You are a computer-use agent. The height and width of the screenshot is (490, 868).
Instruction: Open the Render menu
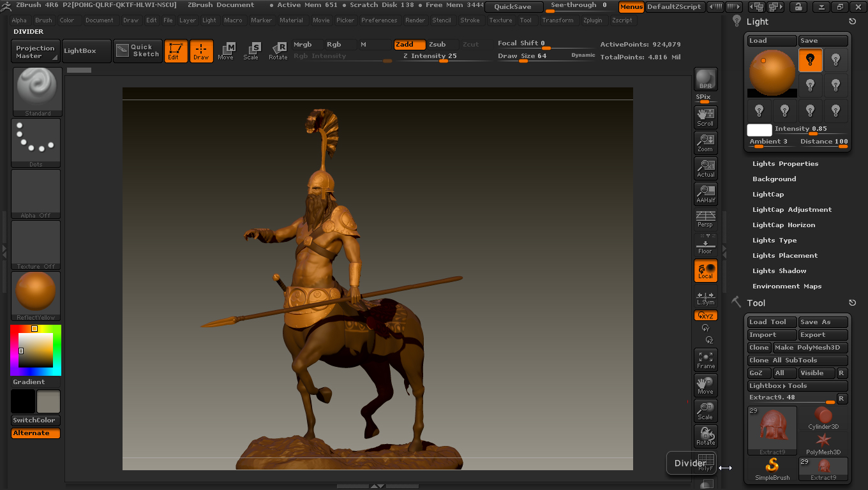(415, 20)
